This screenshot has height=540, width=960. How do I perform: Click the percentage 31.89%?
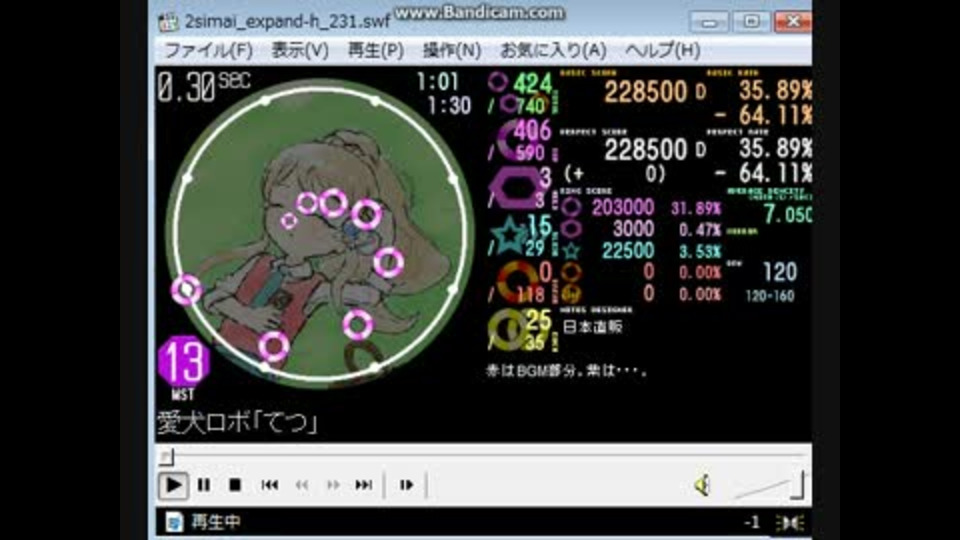[696, 209]
